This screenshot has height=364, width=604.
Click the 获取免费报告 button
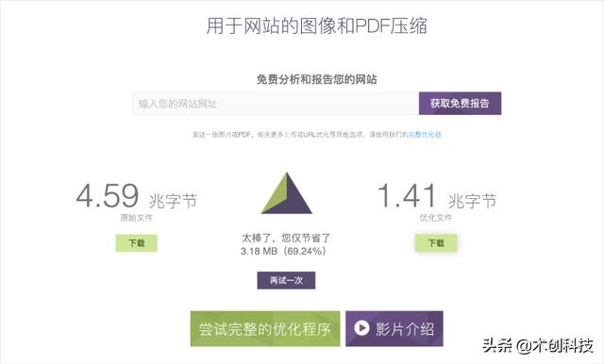(460, 104)
